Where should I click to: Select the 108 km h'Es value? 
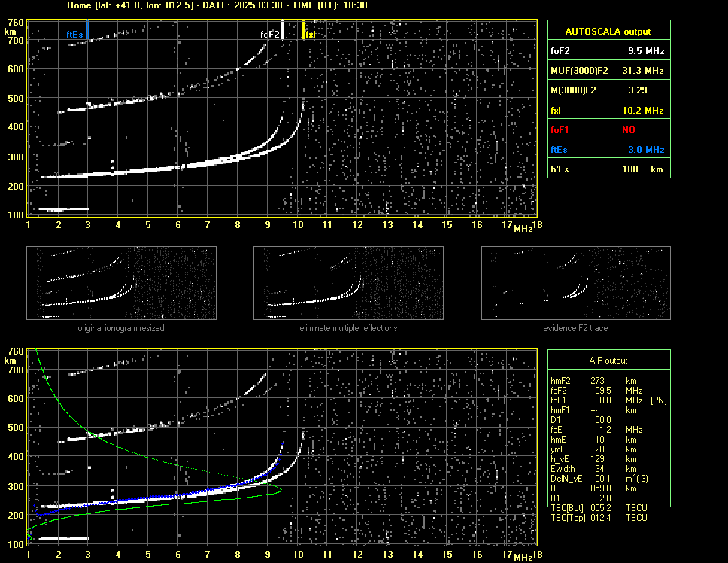(642, 169)
